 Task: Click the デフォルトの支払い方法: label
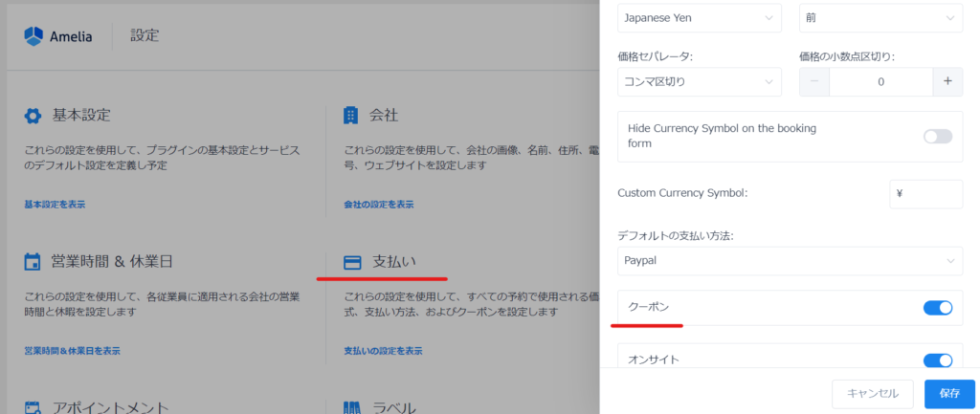(x=676, y=236)
